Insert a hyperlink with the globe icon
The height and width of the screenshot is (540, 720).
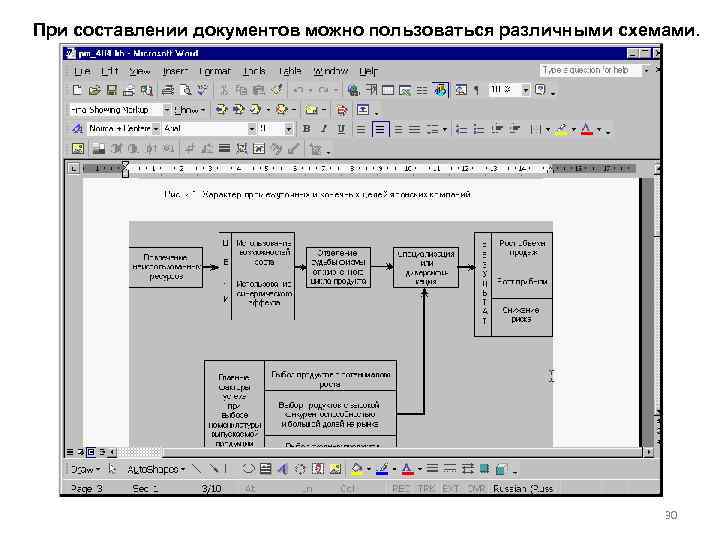click(x=353, y=90)
